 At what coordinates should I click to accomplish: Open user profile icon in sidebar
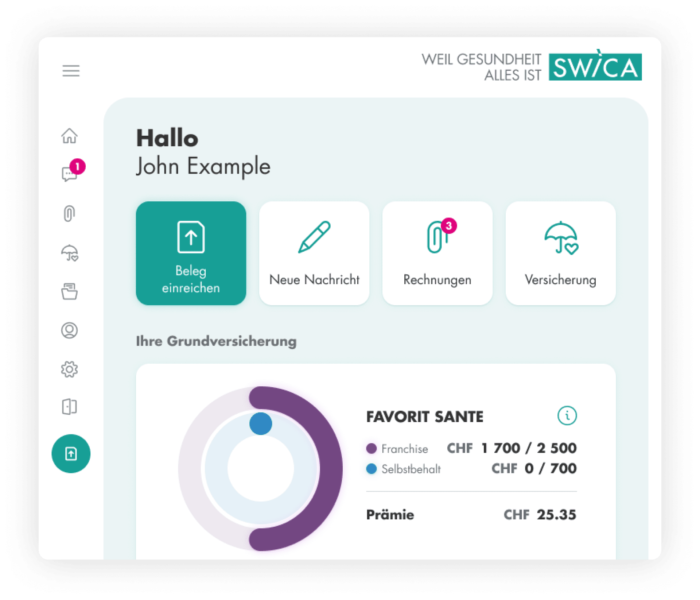coord(69,330)
